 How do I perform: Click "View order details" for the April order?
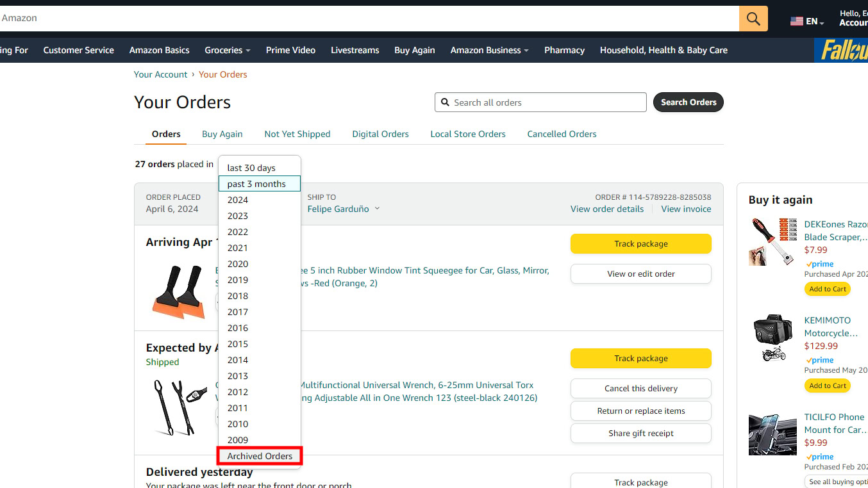(x=606, y=209)
